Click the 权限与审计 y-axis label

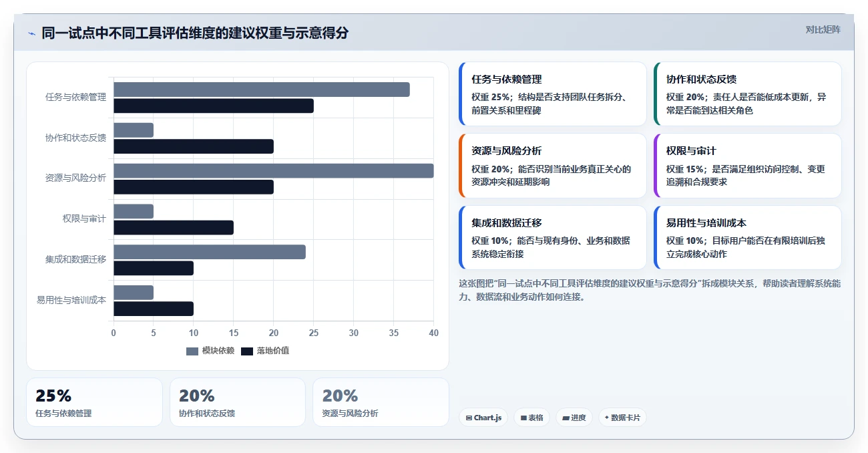point(84,218)
